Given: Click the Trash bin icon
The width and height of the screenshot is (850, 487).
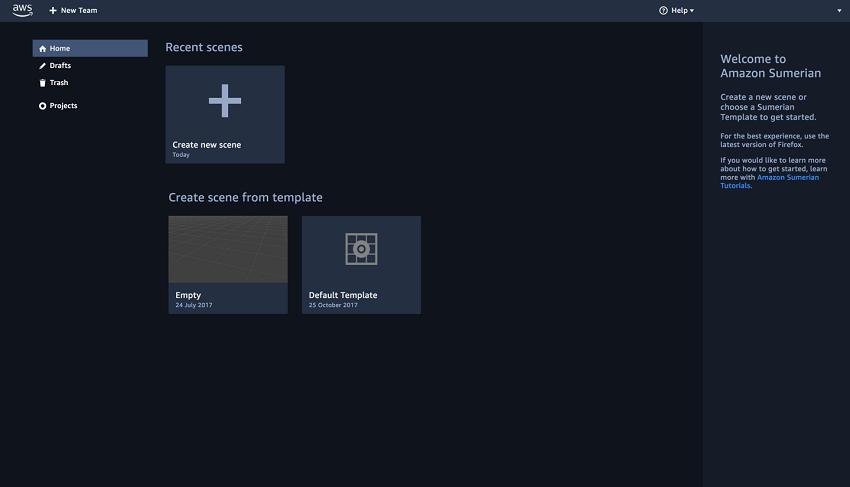Looking at the screenshot, I should point(42,83).
